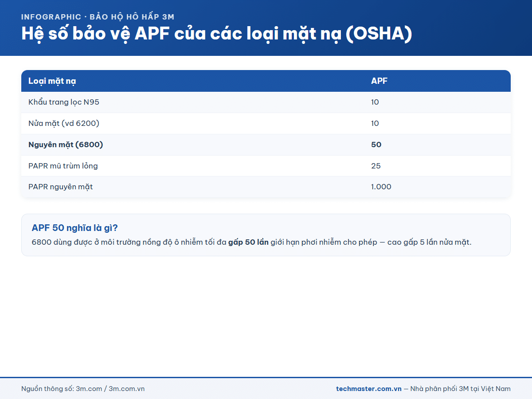This screenshot has width=532, height=399.
Task: Click the 'APF 50 nghĩa là gì?' heading
Action: click(74, 228)
